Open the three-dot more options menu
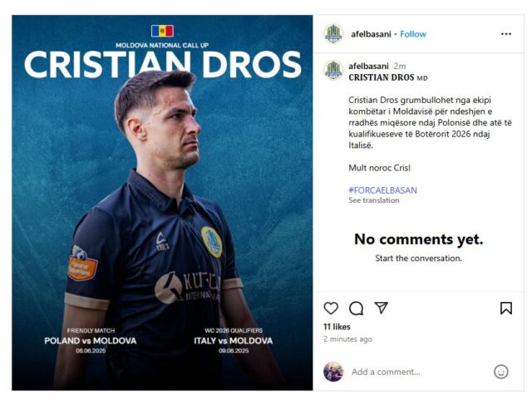Viewport: 532px width, 410px height. click(x=506, y=34)
